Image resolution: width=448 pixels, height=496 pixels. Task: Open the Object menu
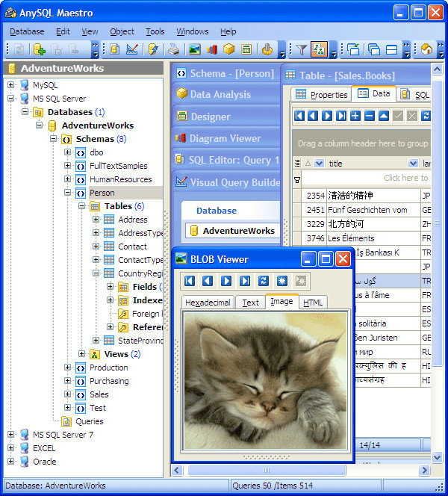122,31
